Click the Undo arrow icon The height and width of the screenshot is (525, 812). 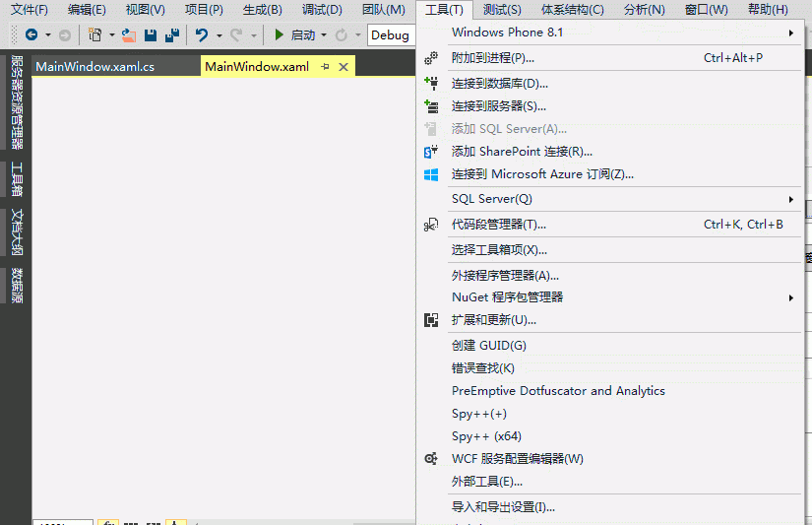point(202,34)
